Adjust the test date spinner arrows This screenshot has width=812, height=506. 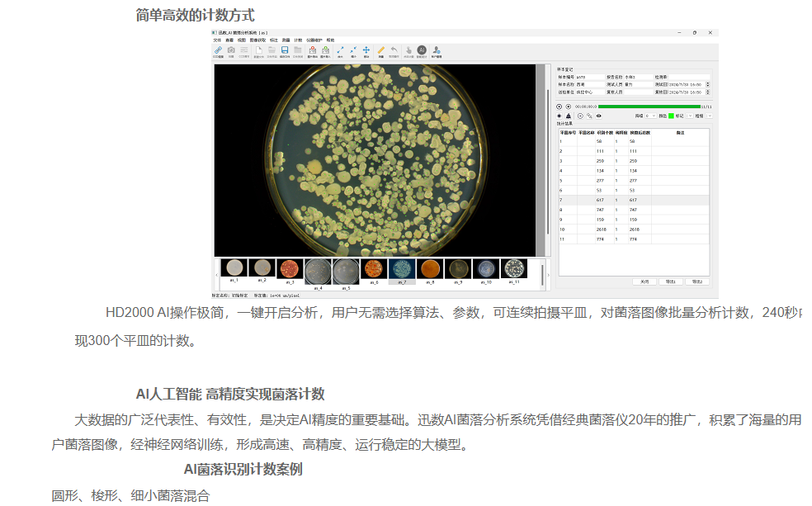tap(708, 84)
